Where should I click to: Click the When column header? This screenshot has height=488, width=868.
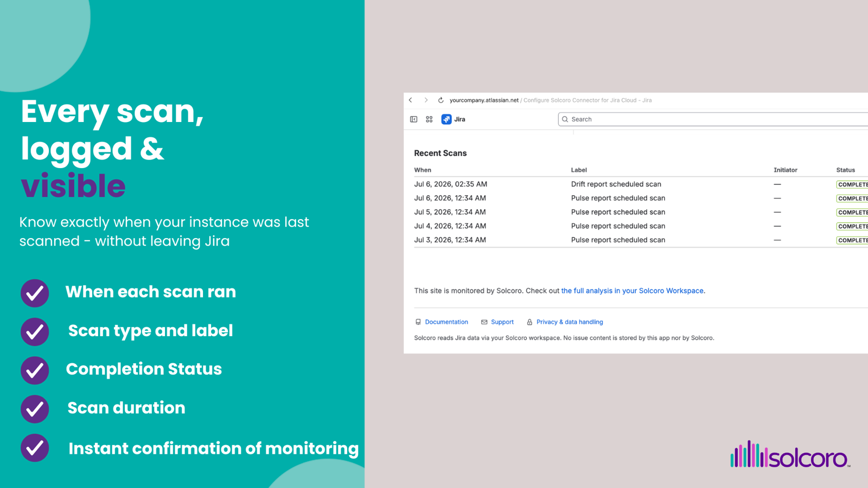coord(423,170)
